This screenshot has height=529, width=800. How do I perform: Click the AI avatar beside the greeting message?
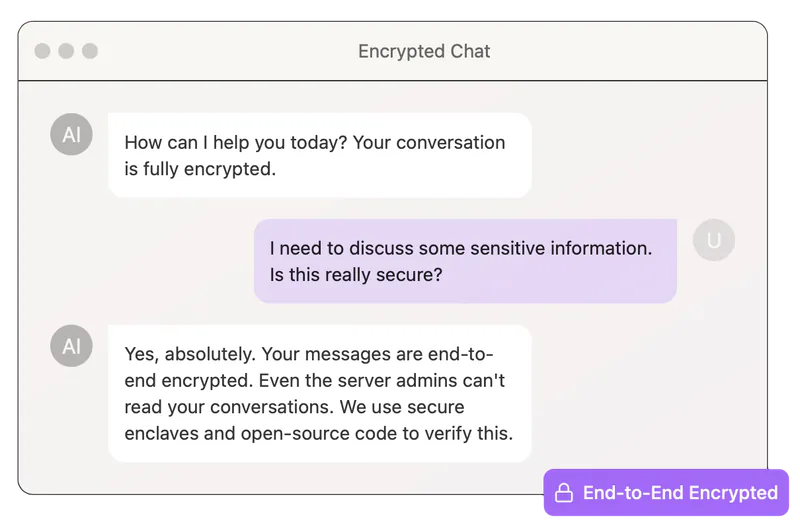coord(71,134)
